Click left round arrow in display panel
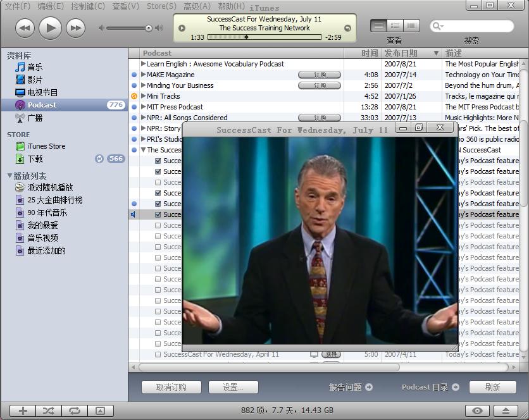 pos(182,28)
